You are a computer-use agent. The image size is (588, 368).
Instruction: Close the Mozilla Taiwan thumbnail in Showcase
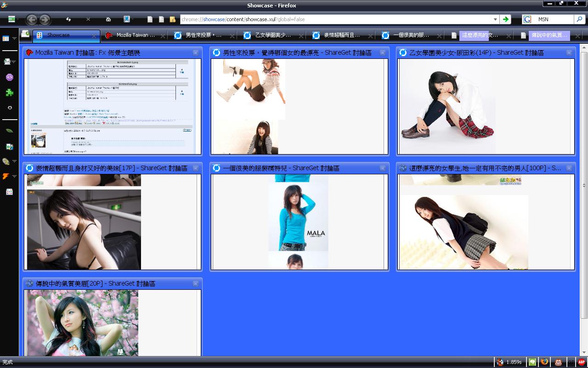click(196, 53)
